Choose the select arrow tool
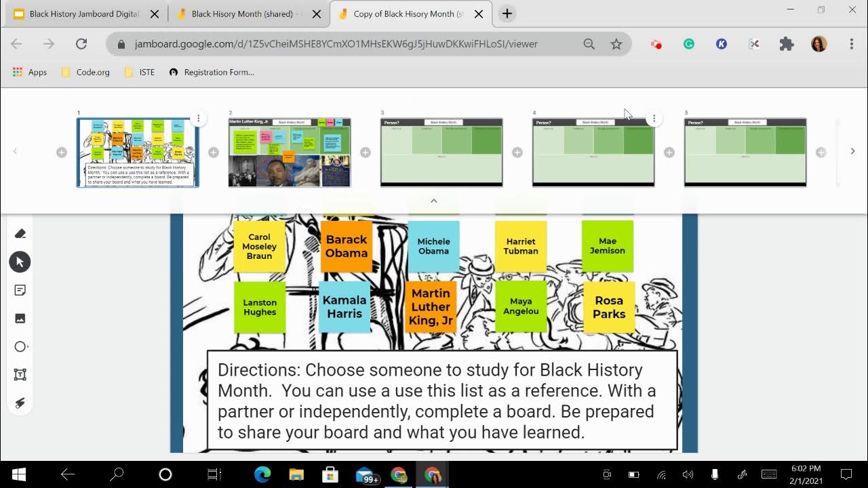 pos(20,262)
